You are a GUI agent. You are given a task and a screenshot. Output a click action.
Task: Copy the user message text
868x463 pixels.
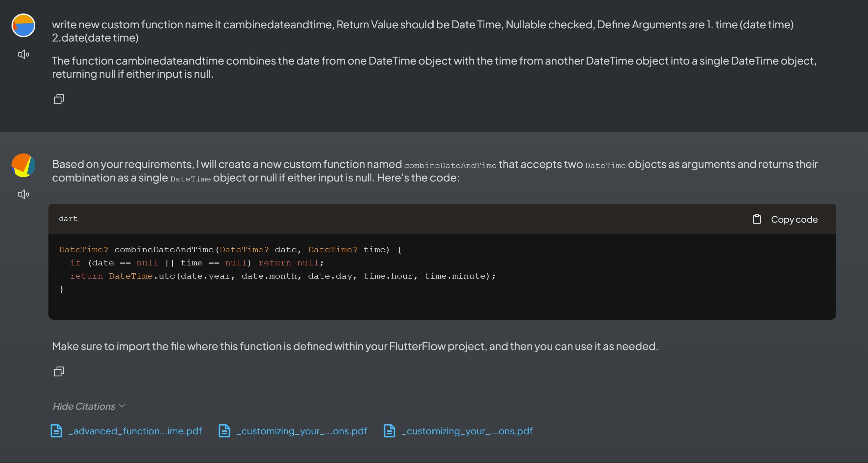point(59,99)
